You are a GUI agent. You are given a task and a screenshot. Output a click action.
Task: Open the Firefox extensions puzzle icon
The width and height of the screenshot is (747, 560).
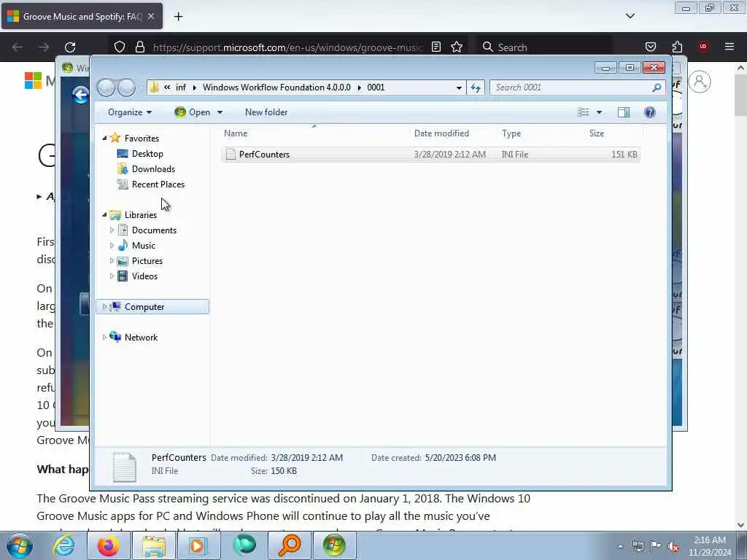pos(677,47)
